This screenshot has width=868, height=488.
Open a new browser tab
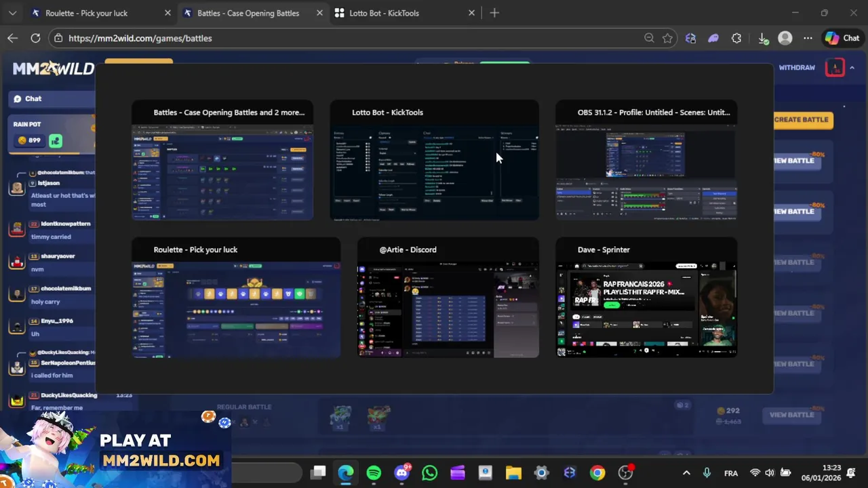pos(494,13)
